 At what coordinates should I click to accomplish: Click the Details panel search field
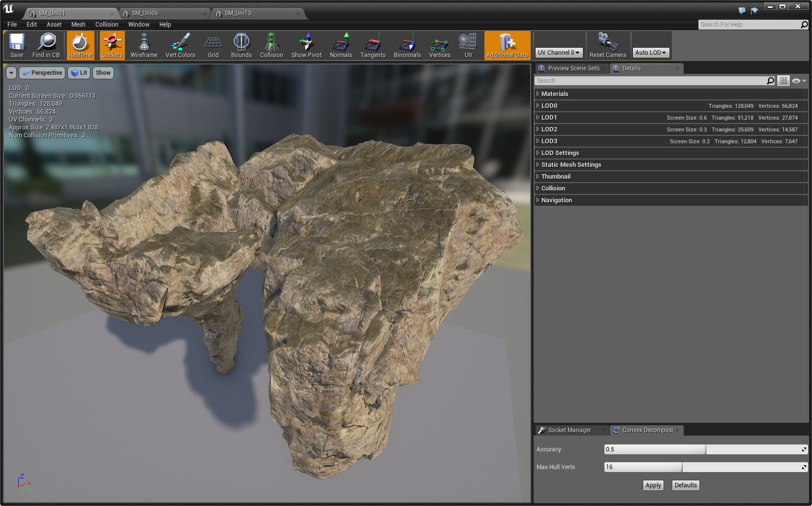(649, 81)
